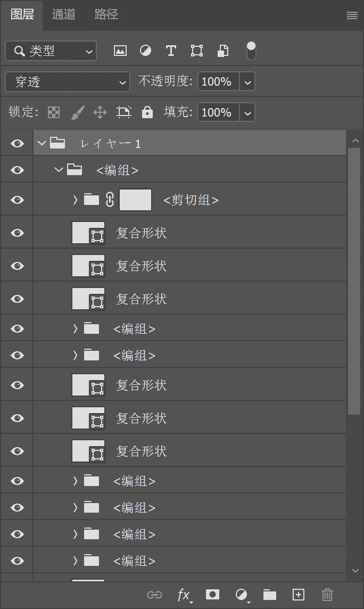Click the lock all padlock icon
The width and height of the screenshot is (364, 609).
pyautogui.click(x=147, y=112)
